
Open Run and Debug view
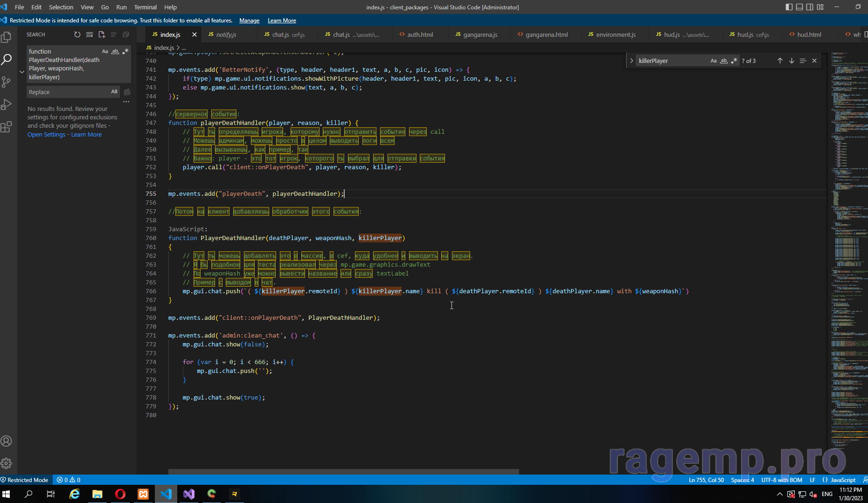(x=7, y=104)
